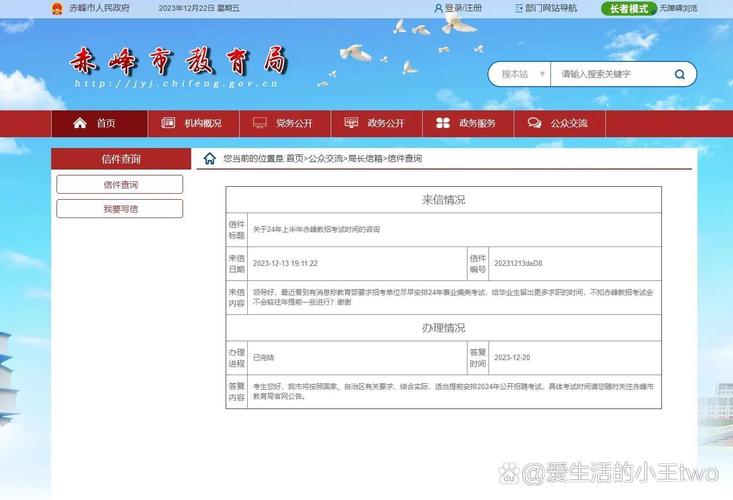
Task: Open the 公众交流 menu
Action: tap(560, 123)
